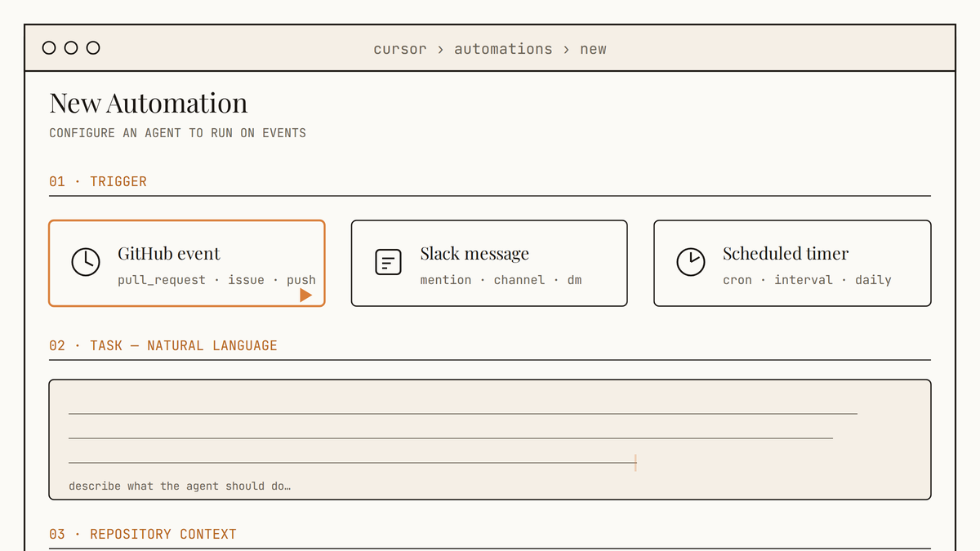Click '02 · TASK — NATURAL LANGUAGE' section label

tap(163, 345)
